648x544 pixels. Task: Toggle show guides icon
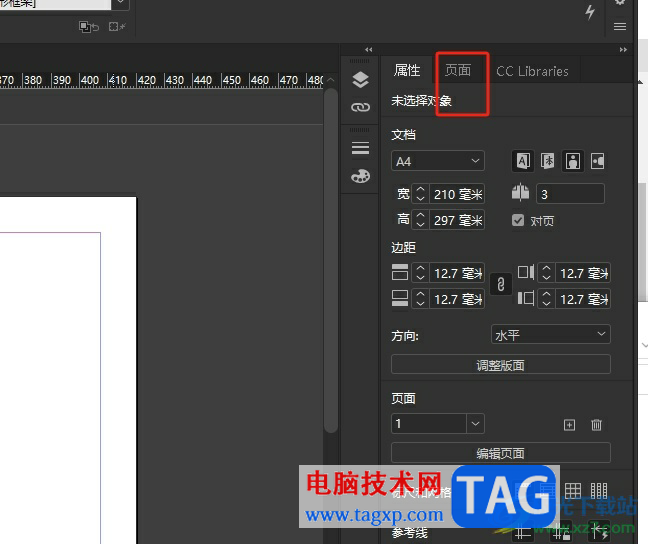(x=523, y=532)
